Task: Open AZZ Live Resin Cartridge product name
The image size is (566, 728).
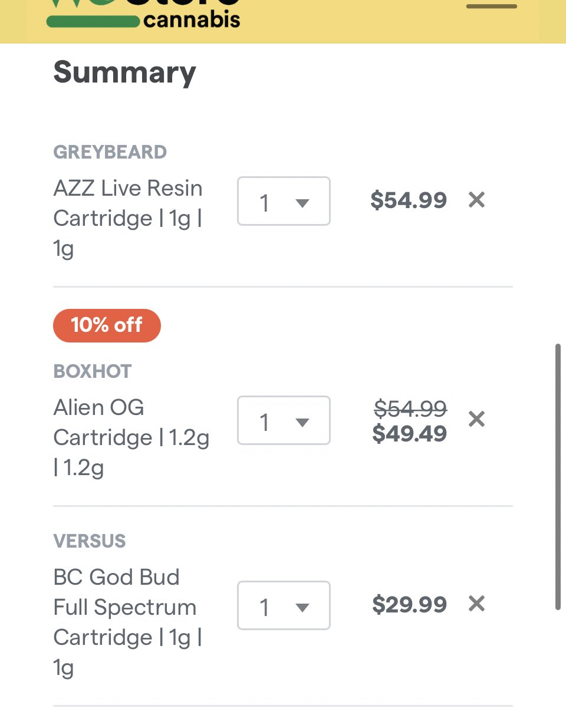Action: coord(128,219)
